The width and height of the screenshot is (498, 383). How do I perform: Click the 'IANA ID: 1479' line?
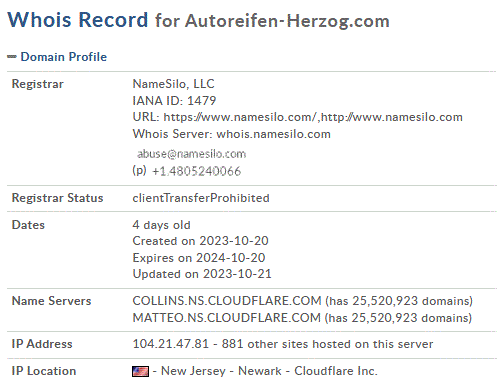pyautogui.click(x=174, y=100)
